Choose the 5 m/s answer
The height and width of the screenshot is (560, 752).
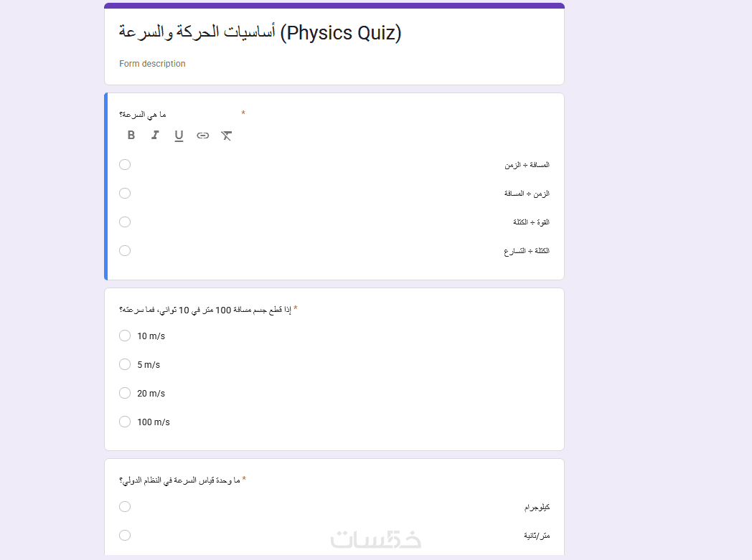pos(125,364)
